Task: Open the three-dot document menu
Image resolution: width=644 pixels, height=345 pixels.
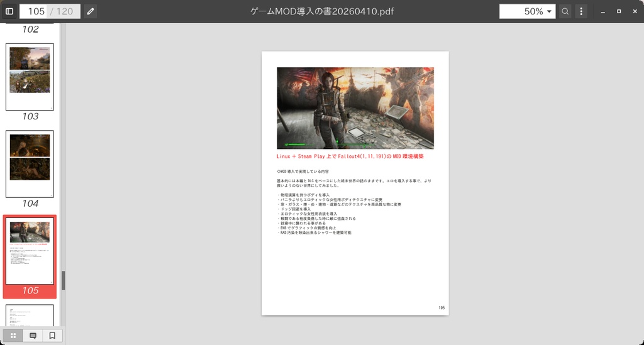Action: (581, 11)
